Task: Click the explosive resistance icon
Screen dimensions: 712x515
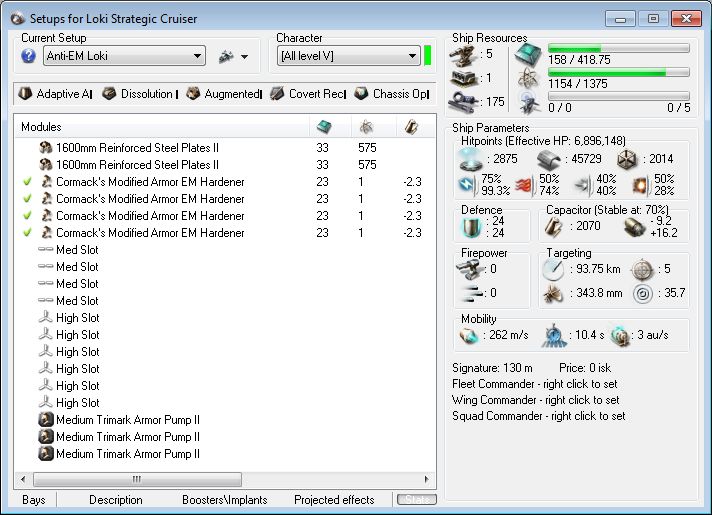Action: pos(640,185)
